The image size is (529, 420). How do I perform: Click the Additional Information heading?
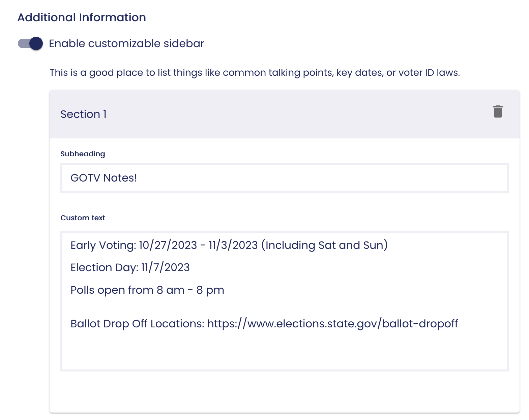(82, 18)
